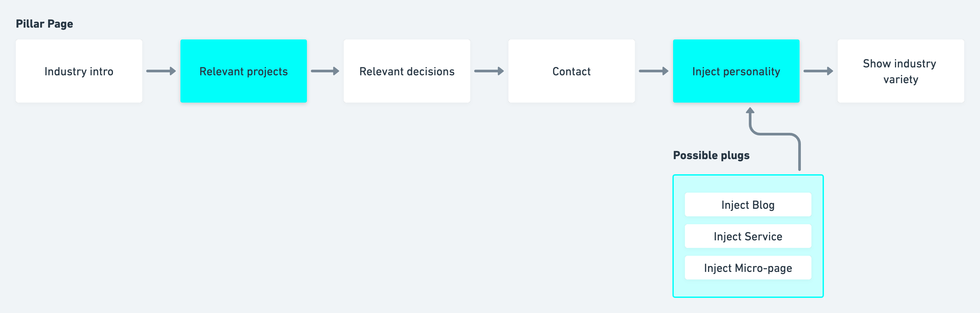Select the Industry intro box
The image size is (980, 313).
[x=79, y=71]
